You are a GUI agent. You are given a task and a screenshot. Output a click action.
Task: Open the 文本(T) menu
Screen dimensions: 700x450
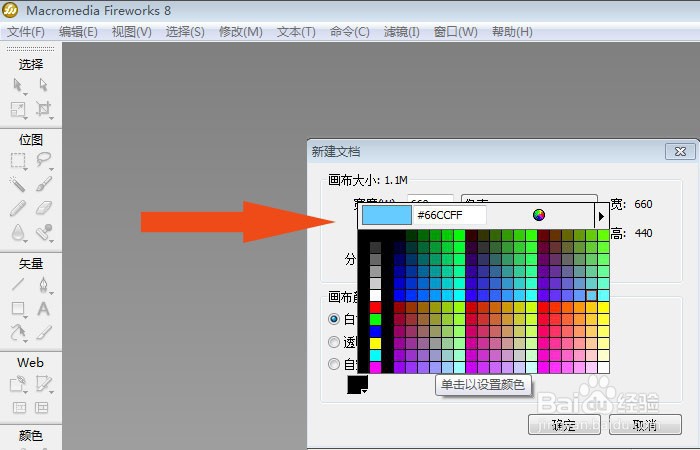pyautogui.click(x=296, y=32)
